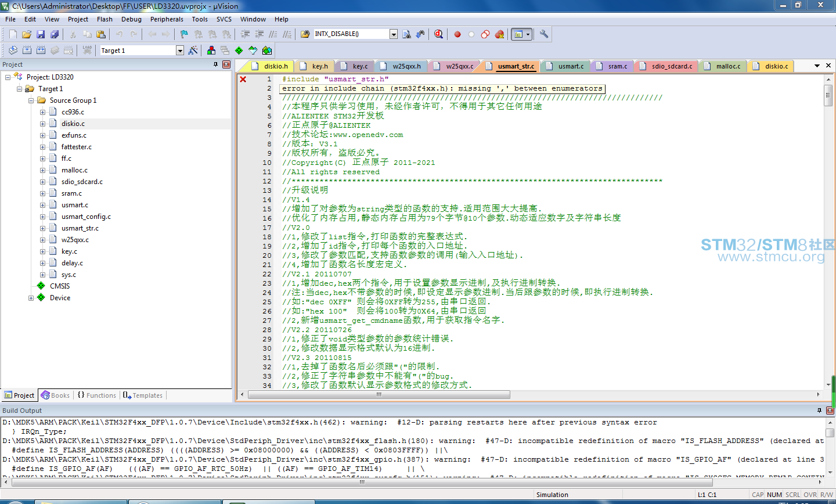Image resolution: width=836 pixels, height=504 pixels.
Task: Open the Books panel tab
Action: [56, 395]
